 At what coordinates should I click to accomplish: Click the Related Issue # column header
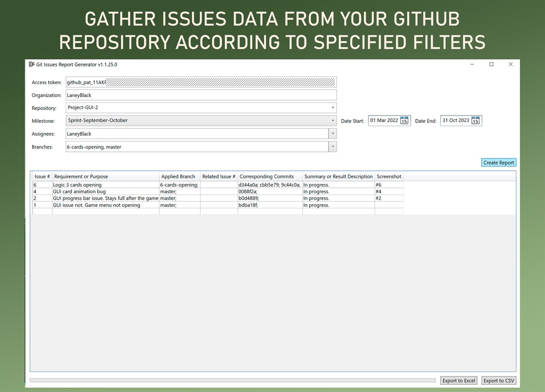click(219, 176)
